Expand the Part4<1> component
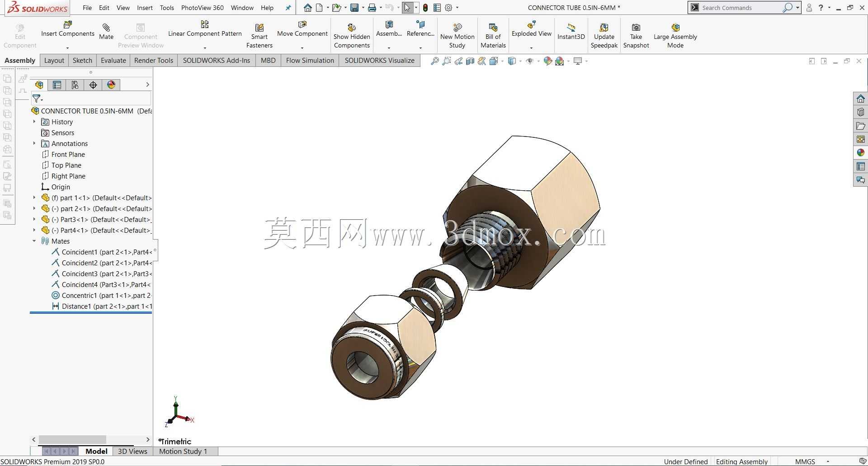The width and height of the screenshot is (868, 466). [34, 230]
